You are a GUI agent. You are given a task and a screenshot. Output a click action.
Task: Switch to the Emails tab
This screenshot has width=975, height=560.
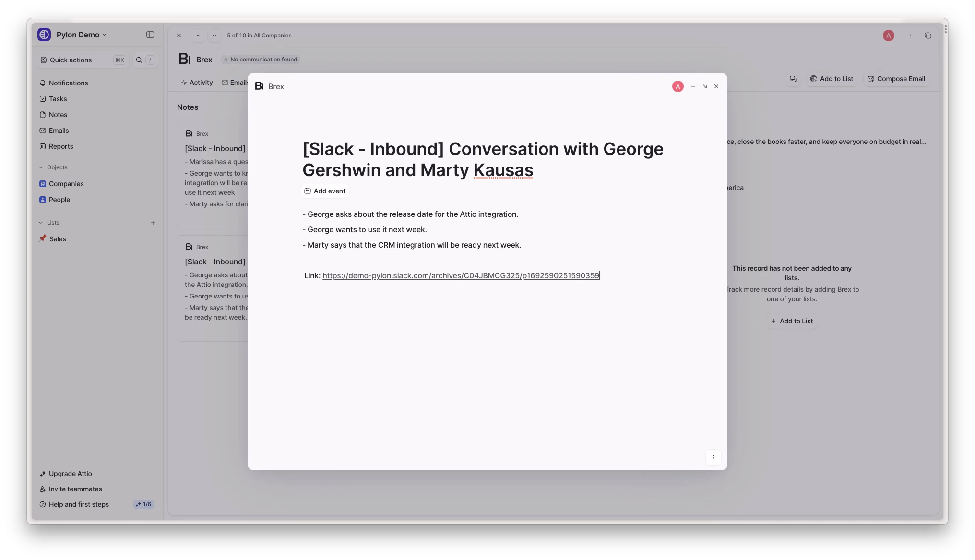pos(235,83)
